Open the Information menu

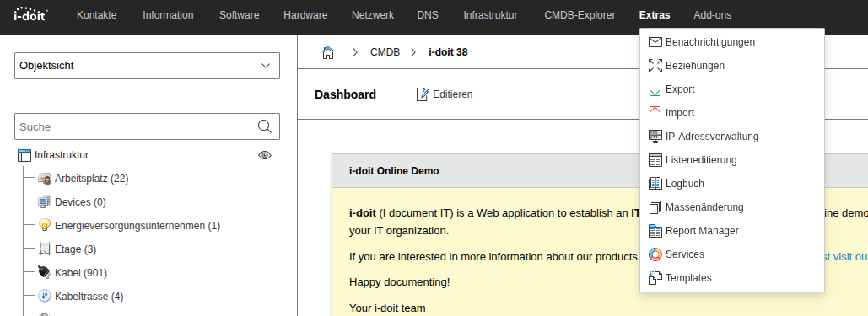pyautogui.click(x=169, y=15)
